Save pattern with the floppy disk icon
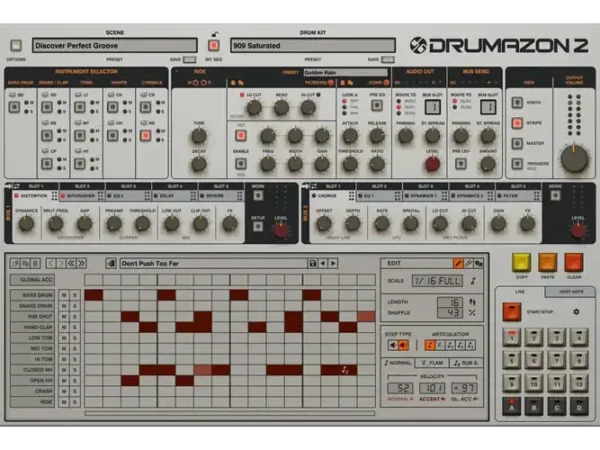This screenshot has width=600, height=450. [x=312, y=263]
